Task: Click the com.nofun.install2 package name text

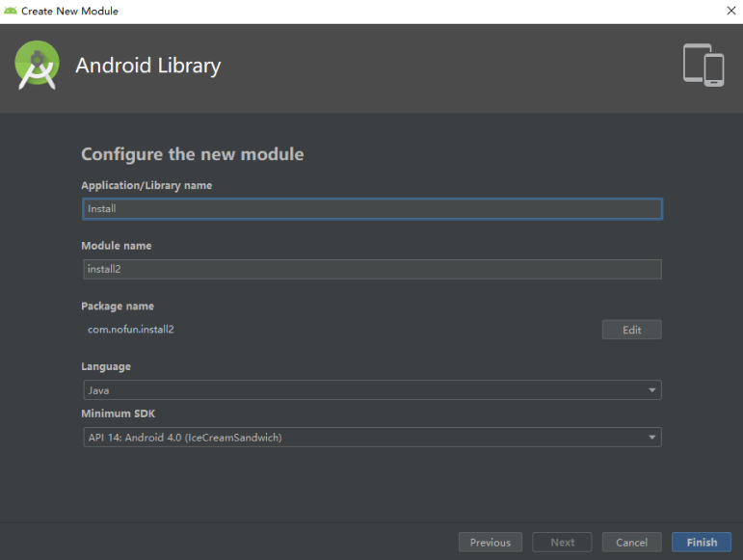Action: [x=131, y=330]
